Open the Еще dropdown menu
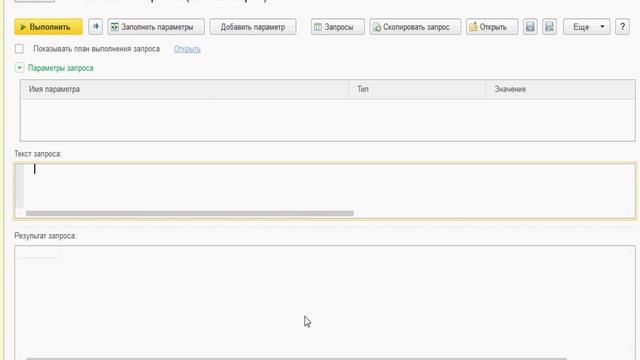640x360 pixels. [x=587, y=27]
